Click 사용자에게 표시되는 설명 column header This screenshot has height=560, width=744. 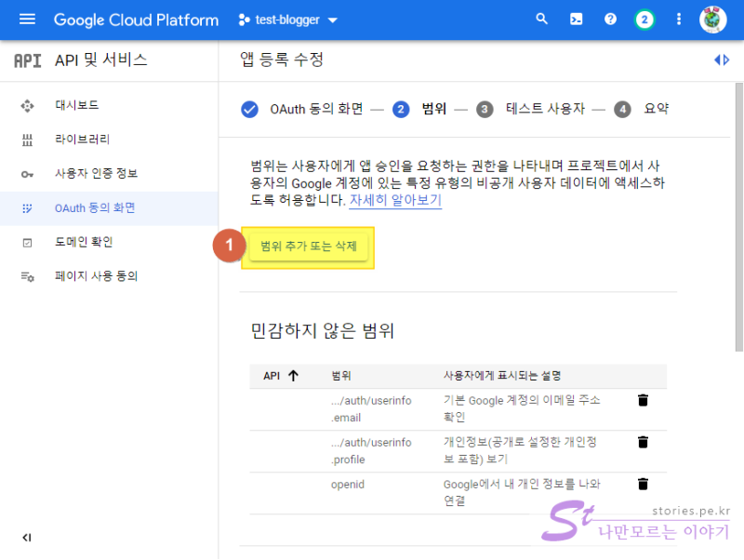[x=502, y=376]
